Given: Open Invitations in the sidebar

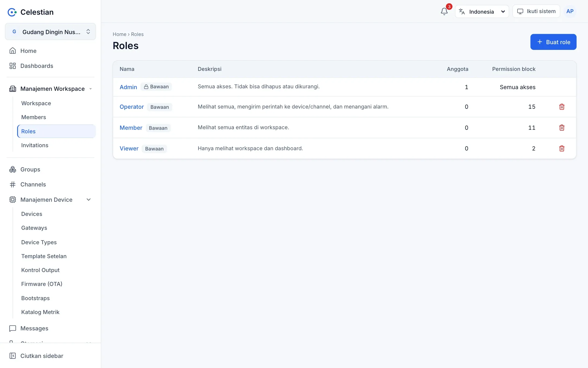Looking at the screenshot, I should [35, 145].
